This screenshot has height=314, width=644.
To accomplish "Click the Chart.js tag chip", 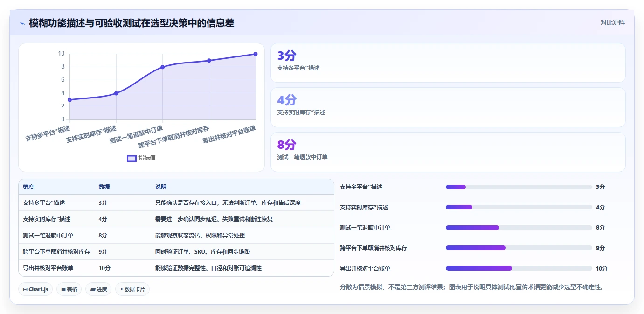I will [35, 289].
